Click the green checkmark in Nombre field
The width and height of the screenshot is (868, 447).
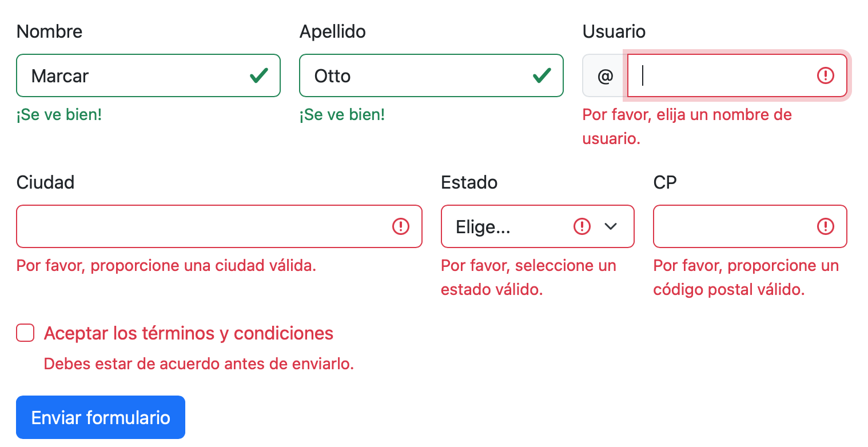pyautogui.click(x=259, y=75)
